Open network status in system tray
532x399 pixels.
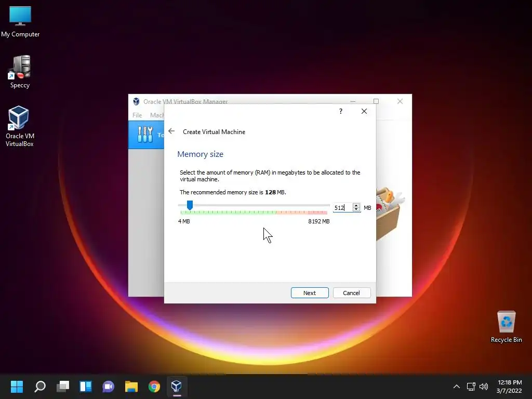tap(471, 387)
